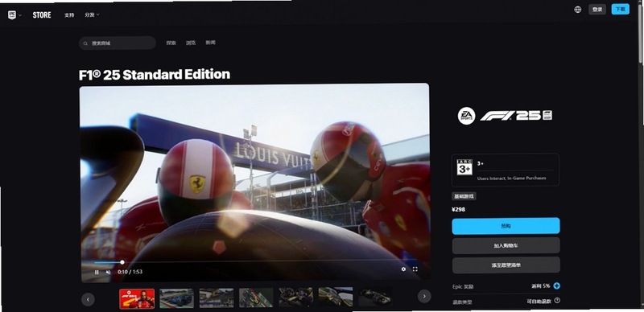Viewport: 644px width, 312px height.
Task: Click the 加入购物车 (Add to cart) button
Action: click(x=506, y=245)
